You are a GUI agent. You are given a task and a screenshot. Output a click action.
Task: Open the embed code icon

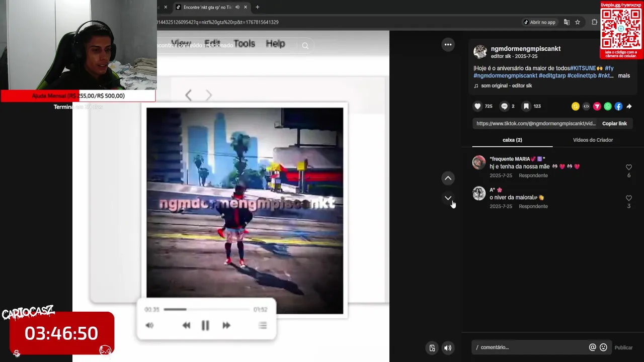click(586, 106)
